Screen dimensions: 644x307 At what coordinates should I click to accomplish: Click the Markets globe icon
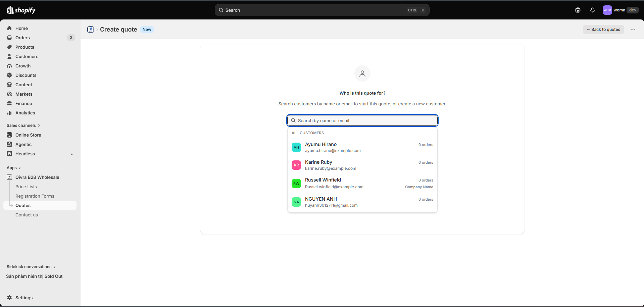[x=9, y=94]
